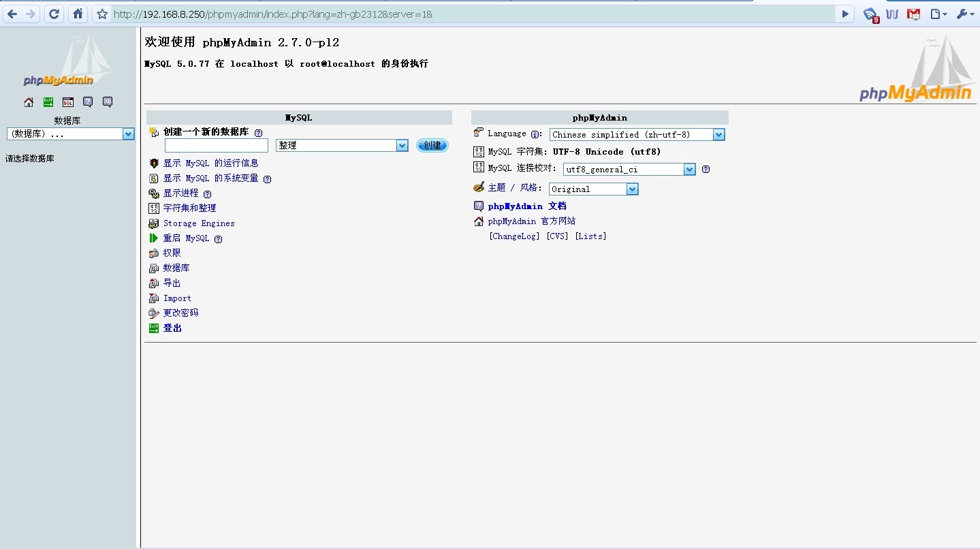
Task: Open the 字符集和整理 link
Action: point(189,208)
